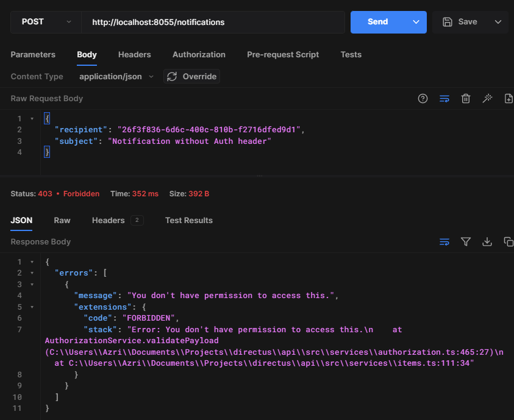Download the response with the download icon
Image resolution: width=514 pixels, height=420 pixels.
coord(487,242)
